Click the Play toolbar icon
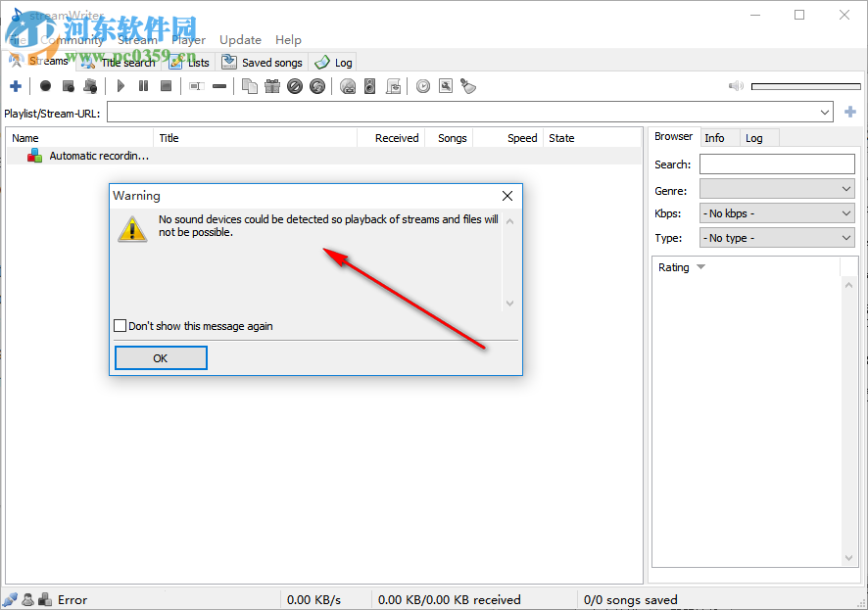This screenshot has width=868, height=610. pos(121,86)
